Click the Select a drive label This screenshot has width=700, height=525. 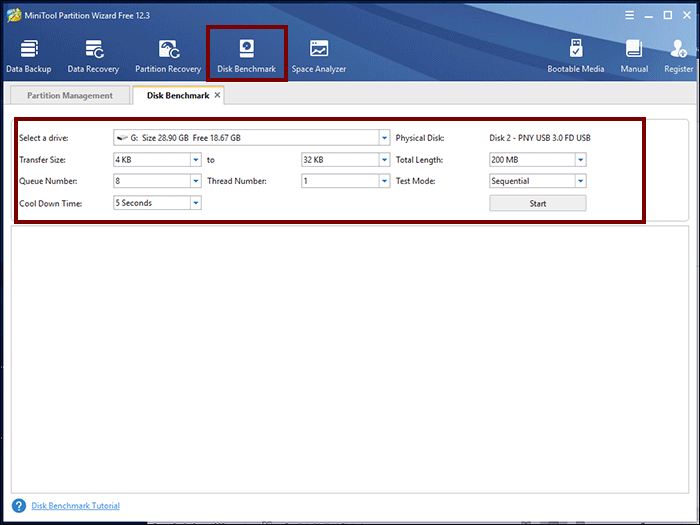[44, 138]
